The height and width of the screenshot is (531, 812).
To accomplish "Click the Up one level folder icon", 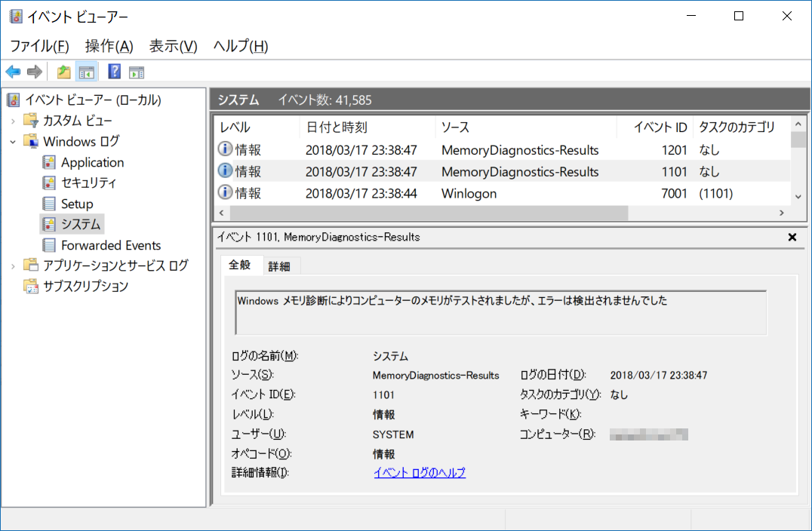I will (x=63, y=72).
